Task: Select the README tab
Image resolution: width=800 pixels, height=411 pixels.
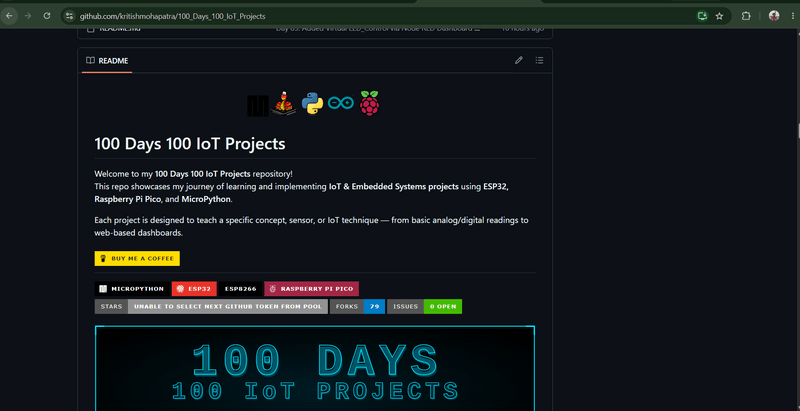Action: [107, 61]
